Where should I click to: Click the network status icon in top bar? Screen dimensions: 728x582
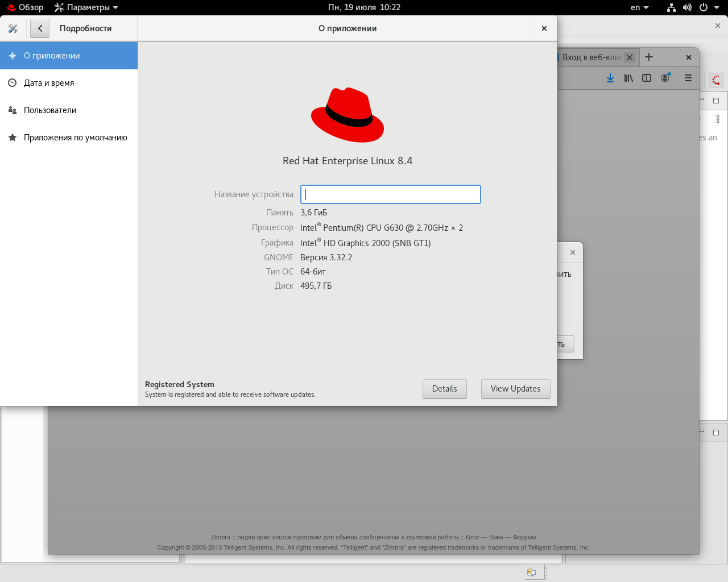tap(671, 7)
